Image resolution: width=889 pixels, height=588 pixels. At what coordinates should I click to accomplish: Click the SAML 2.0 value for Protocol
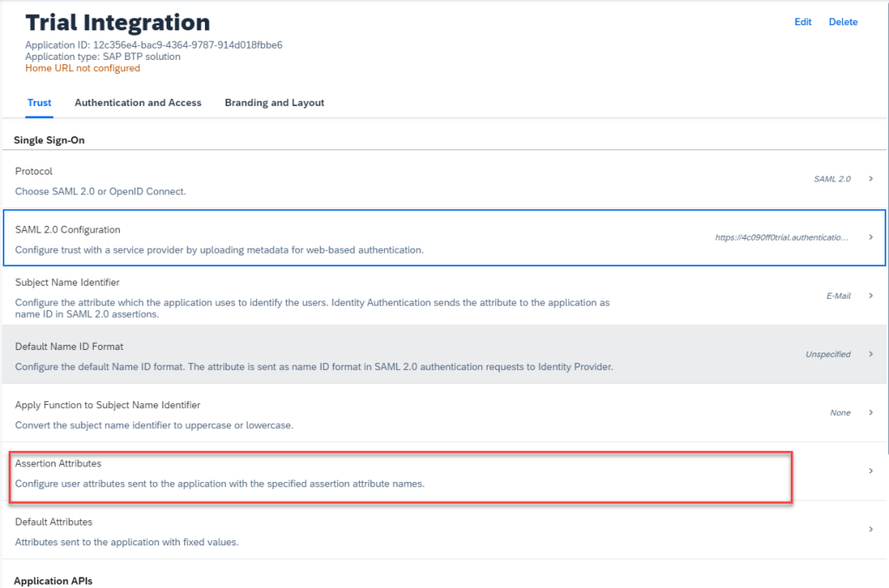[x=832, y=179]
